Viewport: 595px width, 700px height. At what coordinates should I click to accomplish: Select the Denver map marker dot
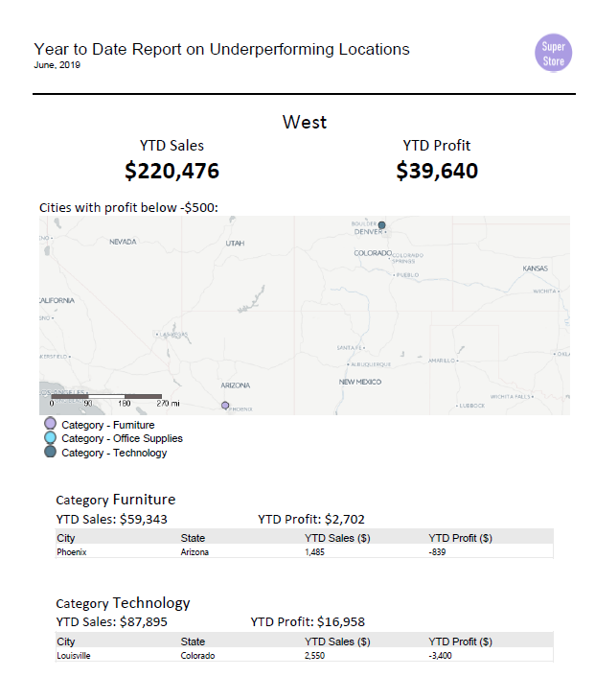click(381, 225)
